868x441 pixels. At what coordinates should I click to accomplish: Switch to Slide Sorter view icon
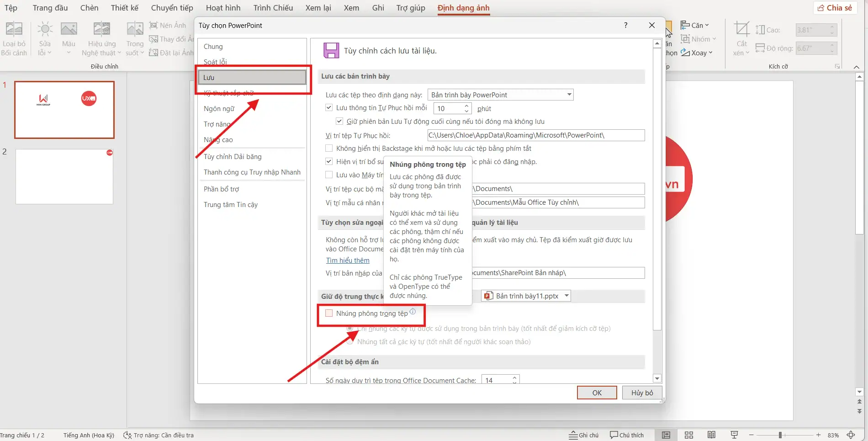coord(689,435)
